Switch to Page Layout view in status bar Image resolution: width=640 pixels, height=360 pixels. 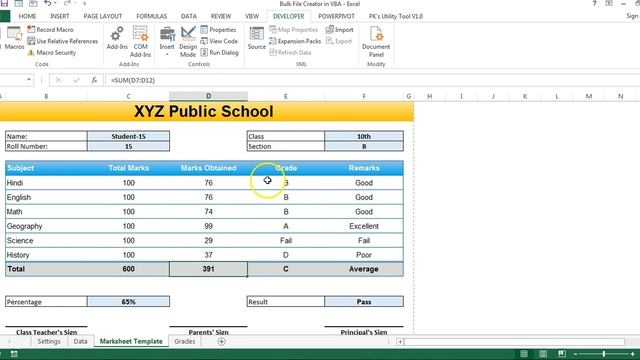point(543,353)
